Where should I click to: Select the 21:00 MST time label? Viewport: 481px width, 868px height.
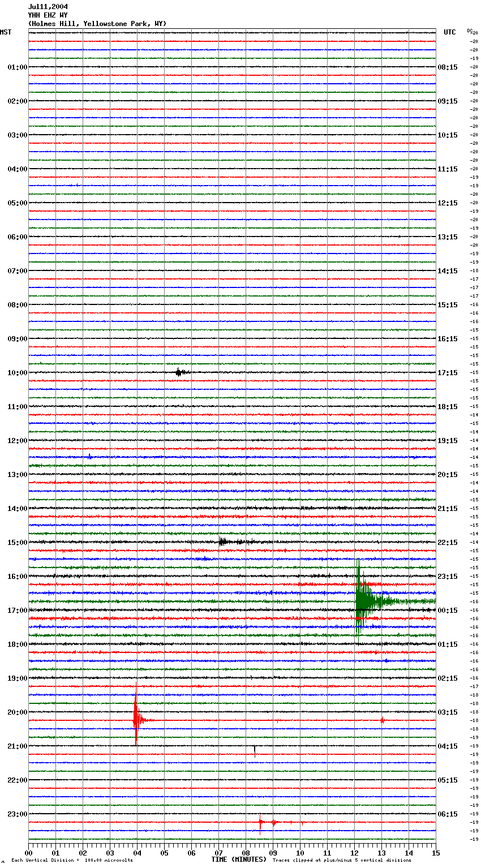coord(17,746)
